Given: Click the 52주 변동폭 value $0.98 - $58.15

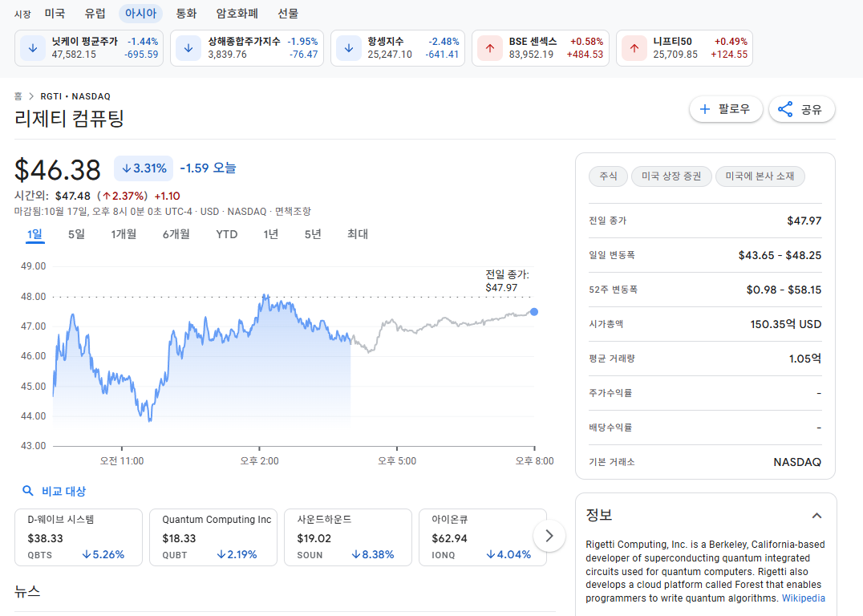Looking at the screenshot, I should pyautogui.click(x=784, y=290).
